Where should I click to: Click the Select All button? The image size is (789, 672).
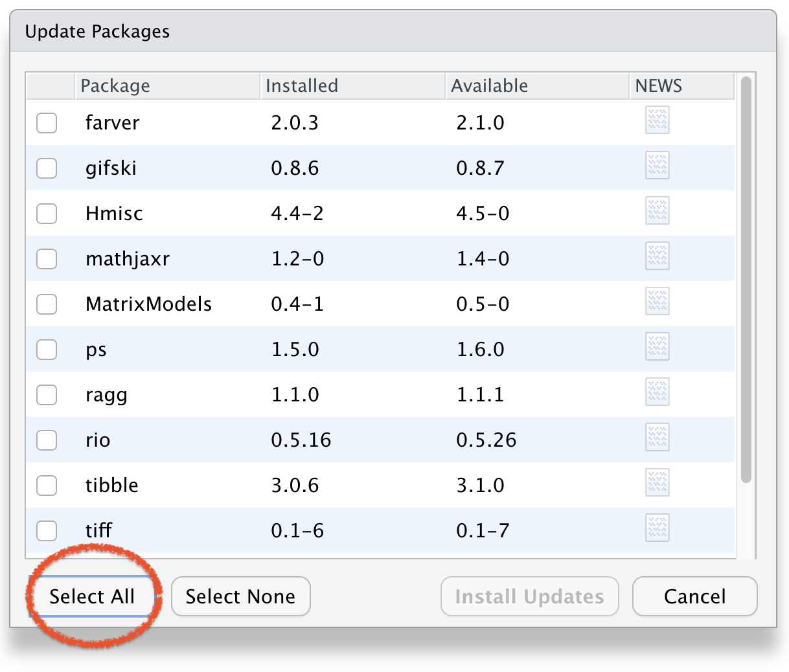tap(92, 596)
